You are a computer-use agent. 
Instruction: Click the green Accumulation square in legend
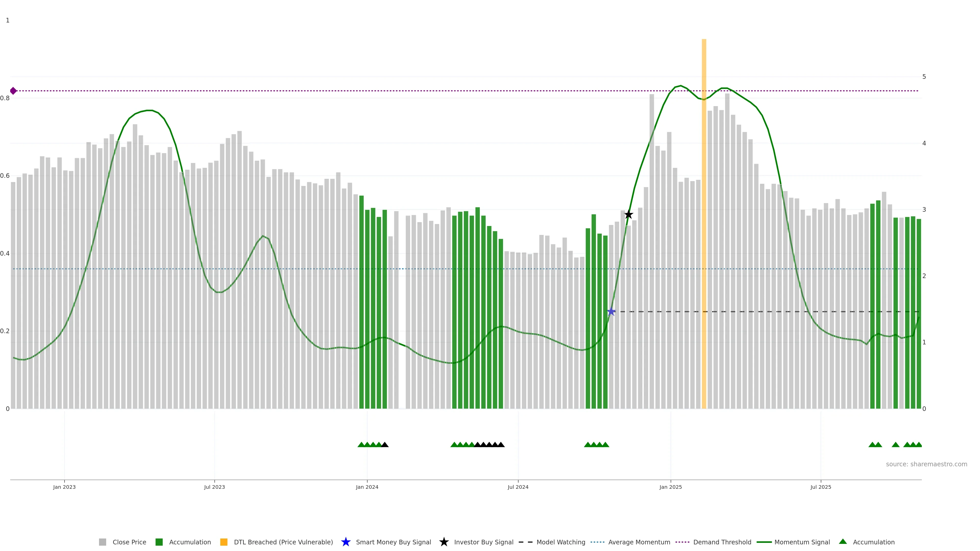click(x=159, y=542)
